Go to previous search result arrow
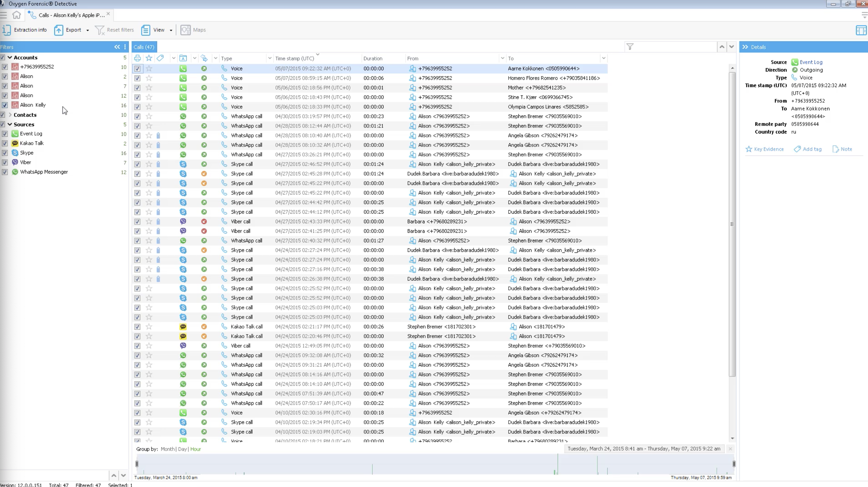This screenshot has width=868, height=487. pyautogui.click(x=722, y=47)
